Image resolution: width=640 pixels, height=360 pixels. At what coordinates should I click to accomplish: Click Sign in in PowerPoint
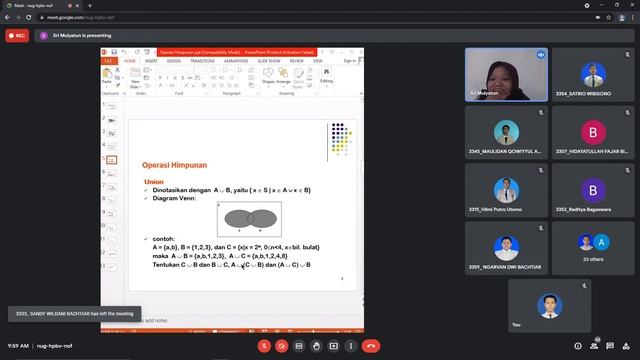[349, 61]
